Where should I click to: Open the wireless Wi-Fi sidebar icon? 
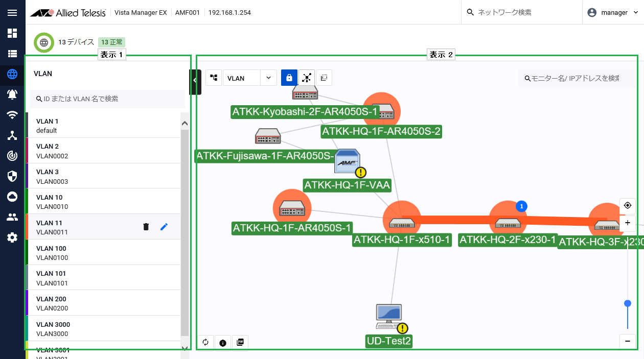tap(12, 115)
